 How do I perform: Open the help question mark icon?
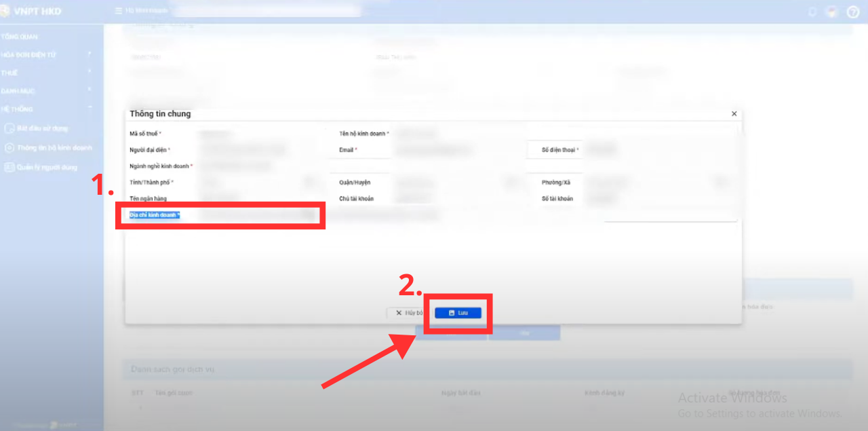point(853,12)
